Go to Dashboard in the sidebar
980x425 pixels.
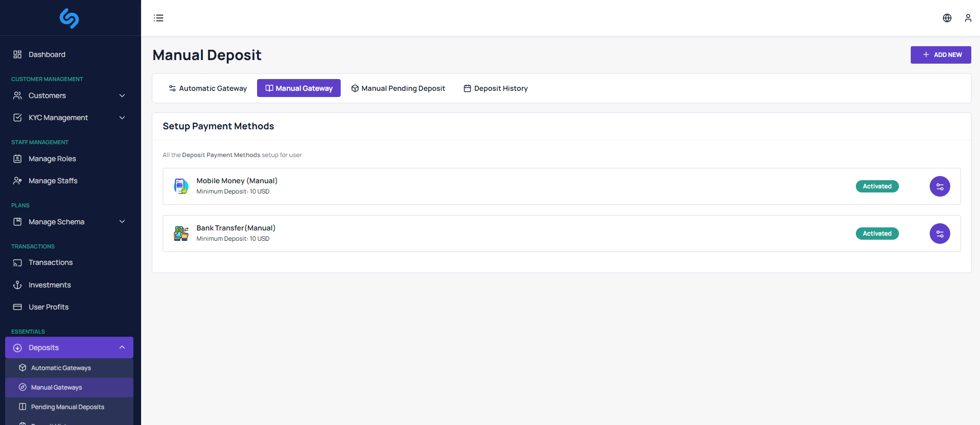click(47, 54)
